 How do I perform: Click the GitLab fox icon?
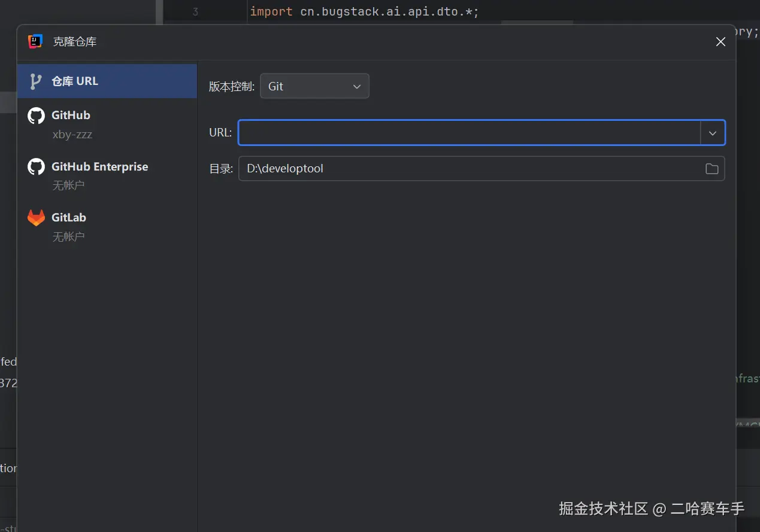coord(36,218)
